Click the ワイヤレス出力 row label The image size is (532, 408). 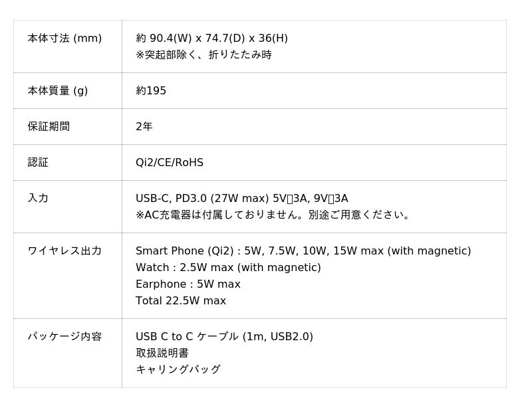65,251
